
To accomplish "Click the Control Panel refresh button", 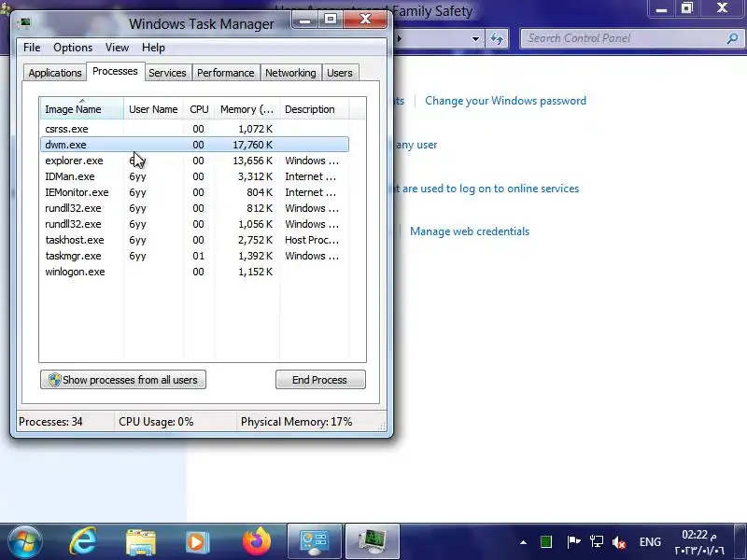I will pos(497,38).
